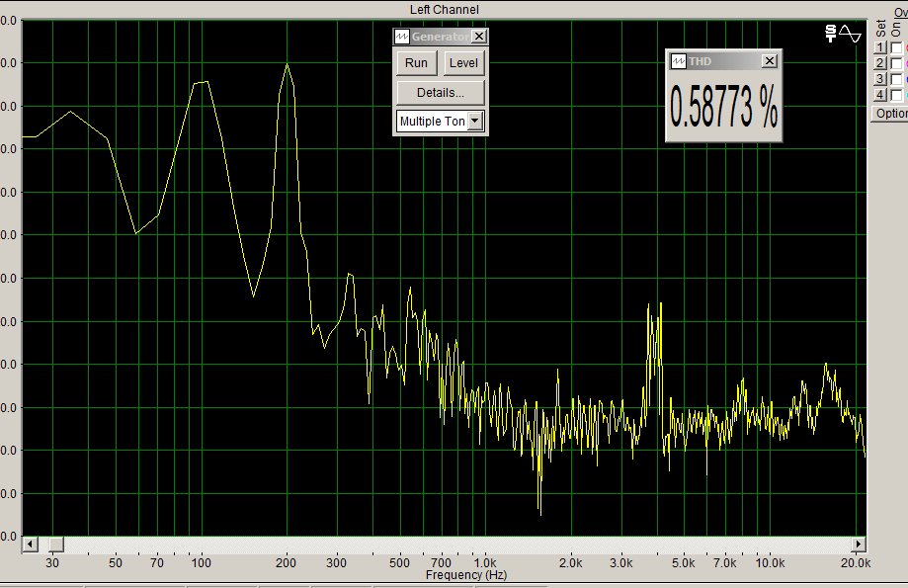Click the Generator window title text

pyautogui.click(x=440, y=37)
